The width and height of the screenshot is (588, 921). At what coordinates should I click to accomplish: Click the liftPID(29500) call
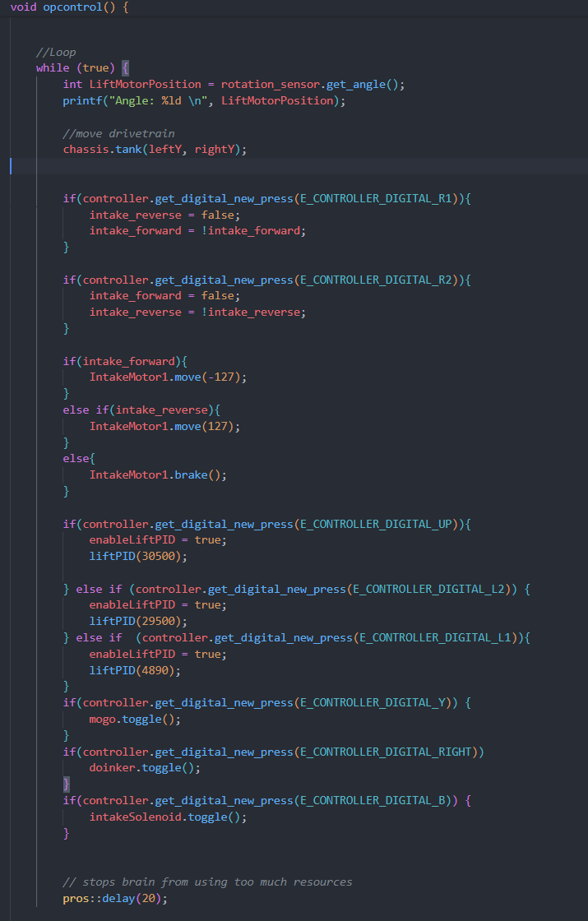click(x=138, y=621)
